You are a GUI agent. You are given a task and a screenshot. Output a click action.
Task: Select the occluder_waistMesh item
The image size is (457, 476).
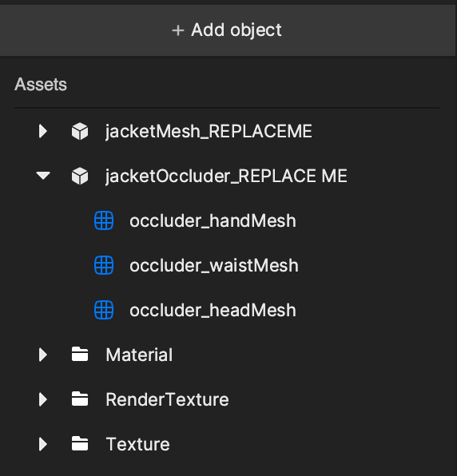(x=214, y=265)
